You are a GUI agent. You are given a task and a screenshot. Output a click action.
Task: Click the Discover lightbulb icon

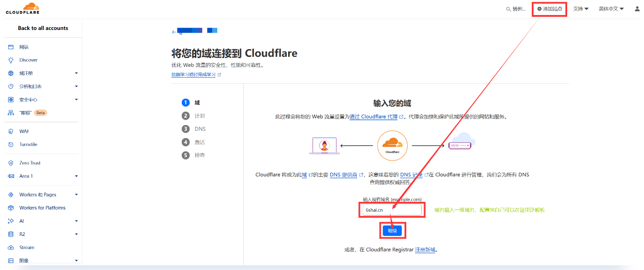11,60
